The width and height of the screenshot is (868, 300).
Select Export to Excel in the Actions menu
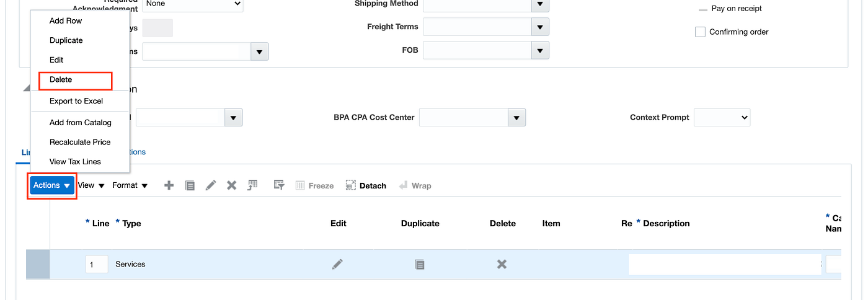(x=76, y=101)
